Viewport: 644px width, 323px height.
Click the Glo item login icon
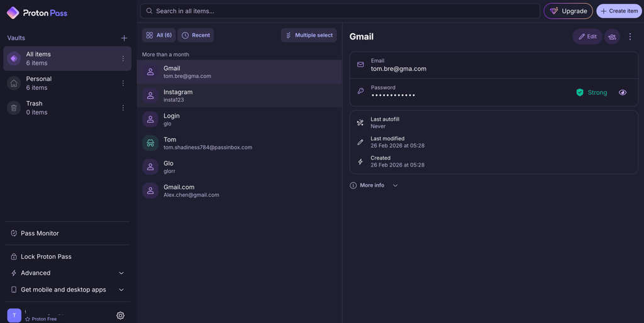click(150, 167)
